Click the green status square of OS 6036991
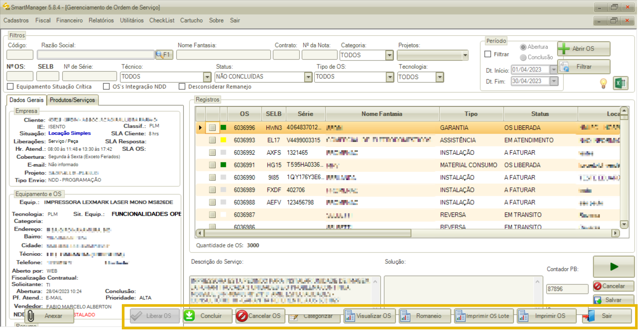Image resolution: width=644 pixels, height=333 pixels. click(223, 165)
